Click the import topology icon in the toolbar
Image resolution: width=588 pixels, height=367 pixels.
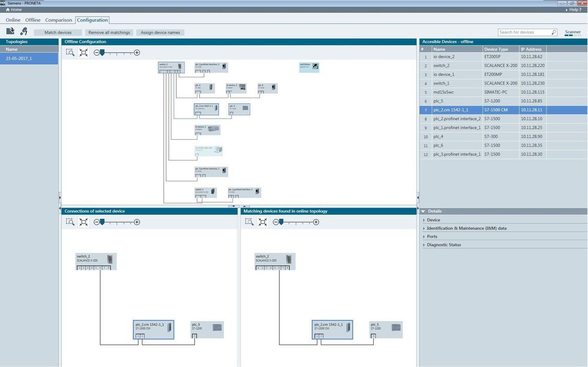point(10,32)
